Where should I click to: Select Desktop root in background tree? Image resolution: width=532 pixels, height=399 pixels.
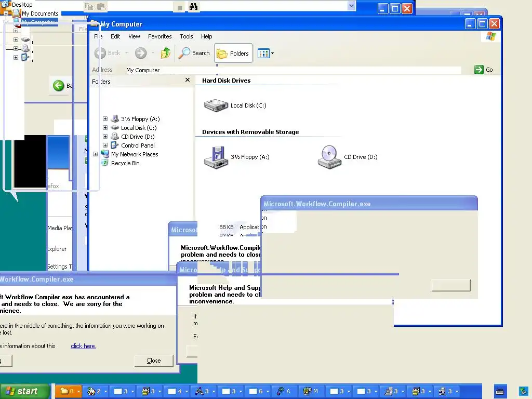click(22, 5)
